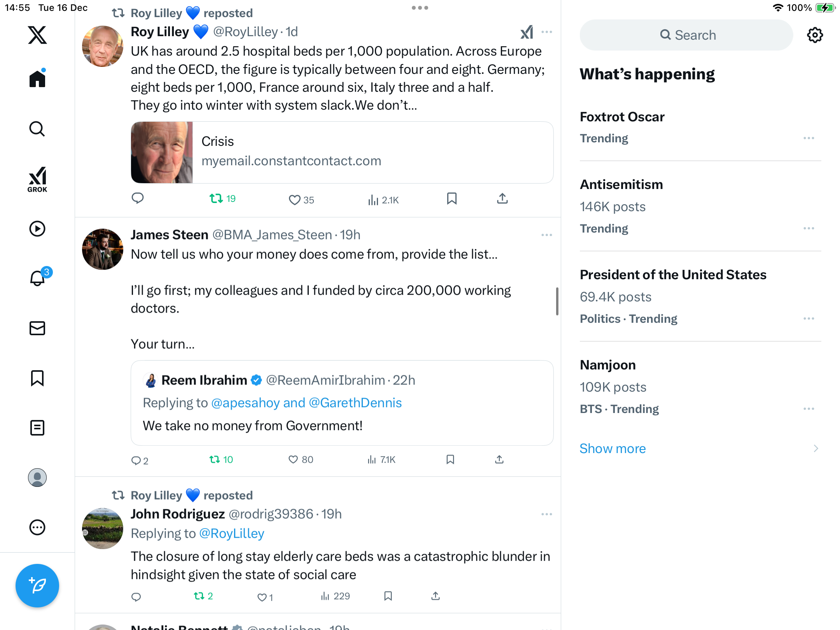Open the video tab play icon

(37, 229)
